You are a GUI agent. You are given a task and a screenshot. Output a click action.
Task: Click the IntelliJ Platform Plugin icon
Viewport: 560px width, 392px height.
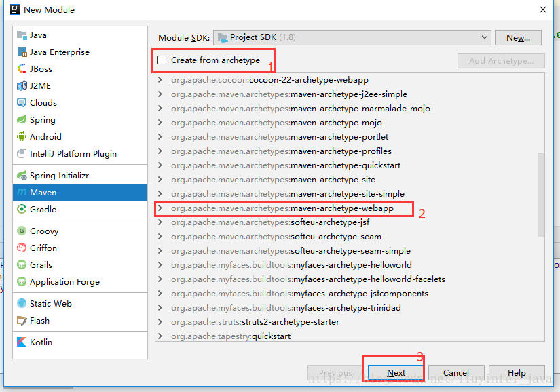(22, 153)
